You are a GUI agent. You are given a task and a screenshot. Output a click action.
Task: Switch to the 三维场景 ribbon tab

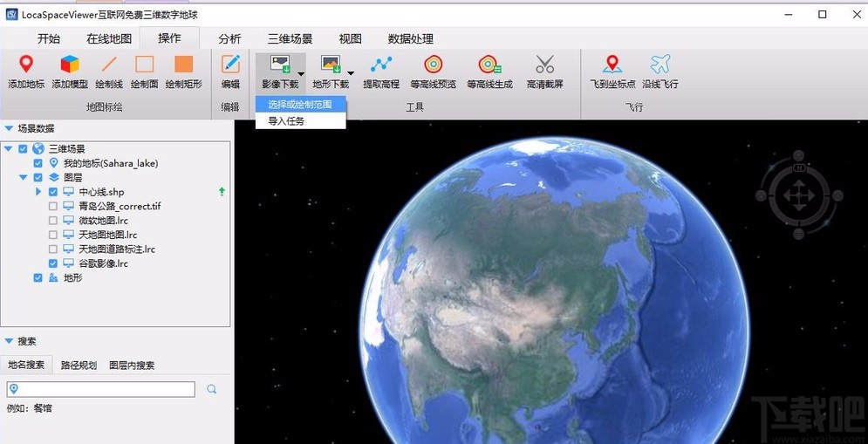(290, 38)
